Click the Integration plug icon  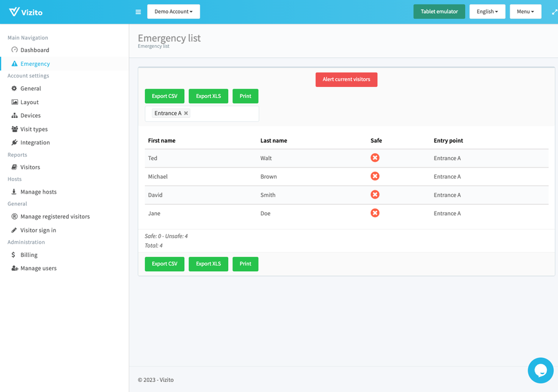[x=15, y=143]
